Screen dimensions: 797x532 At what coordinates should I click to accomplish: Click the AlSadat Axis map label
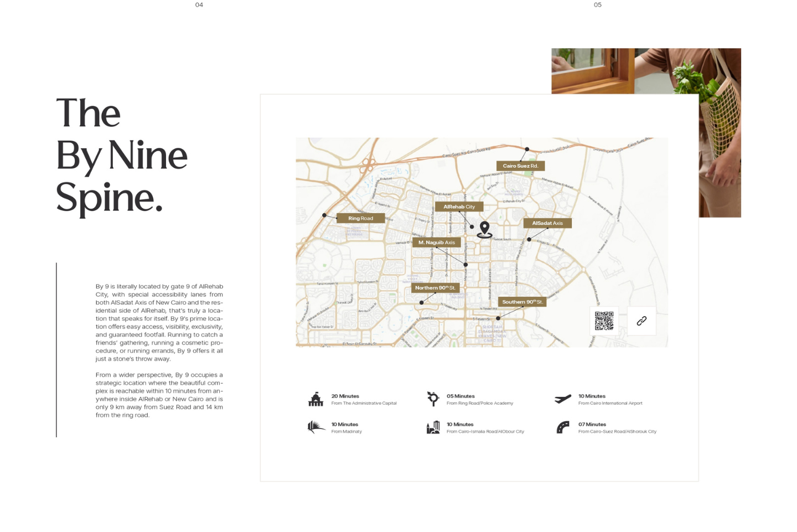547,223
